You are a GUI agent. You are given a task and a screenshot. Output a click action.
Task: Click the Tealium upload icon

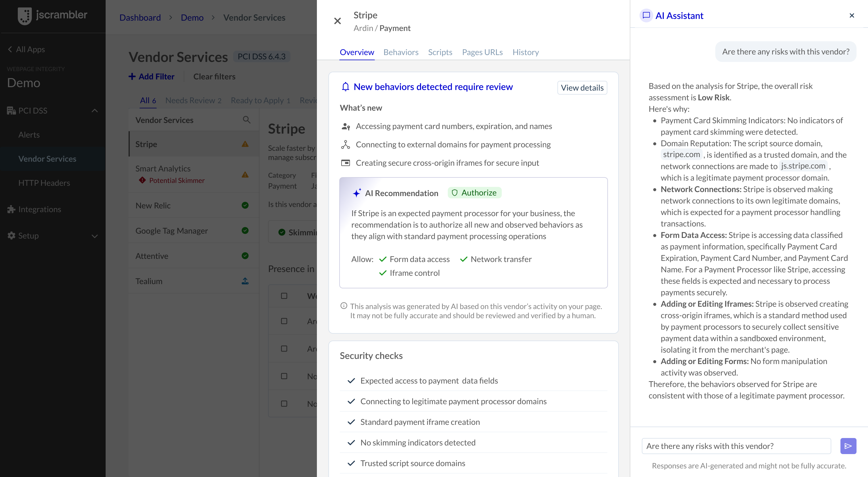pyautogui.click(x=245, y=281)
